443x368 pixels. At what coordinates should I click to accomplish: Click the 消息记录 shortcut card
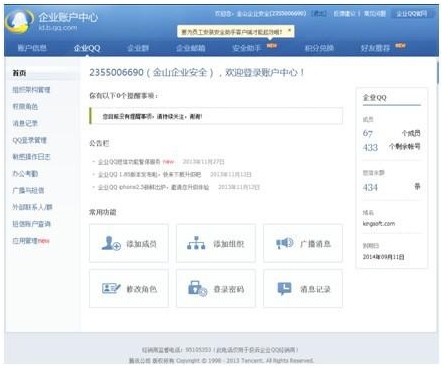(303, 288)
